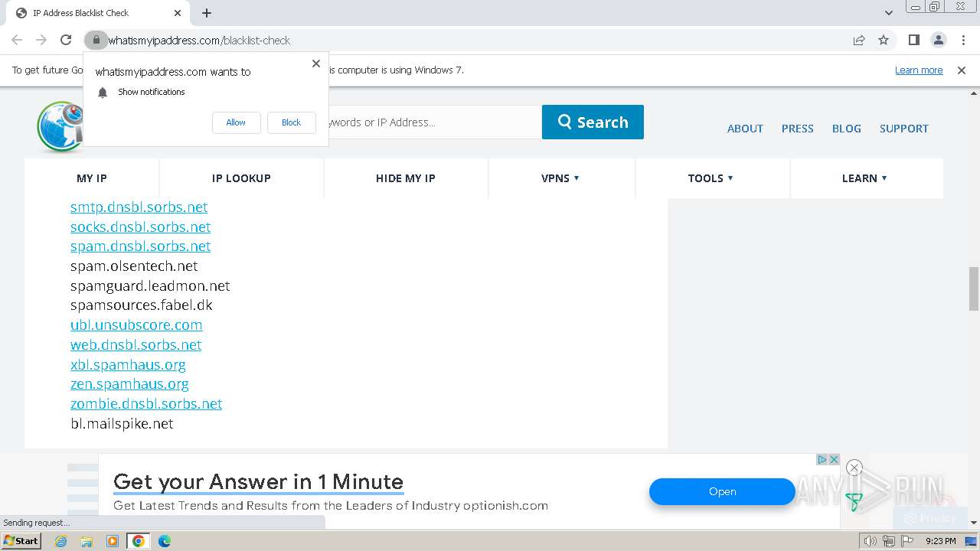Open the Windows Start menu
The height and width of the screenshot is (551, 980).
[x=21, y=541]
